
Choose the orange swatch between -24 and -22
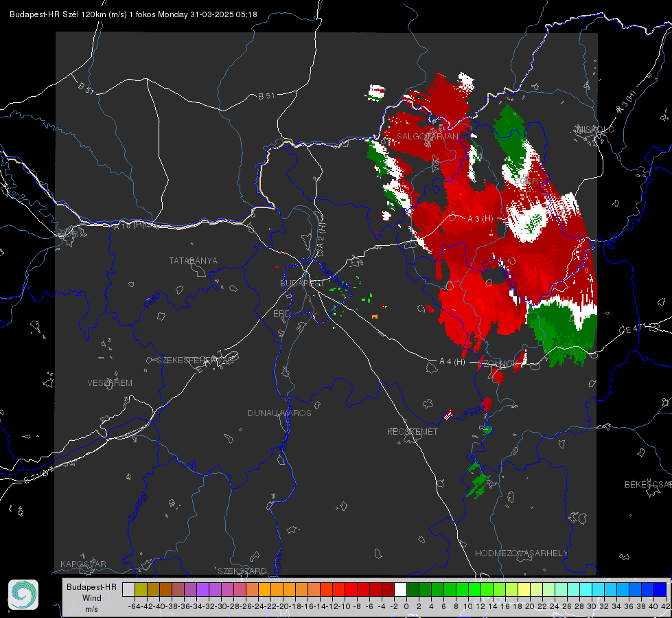[264, 590]
